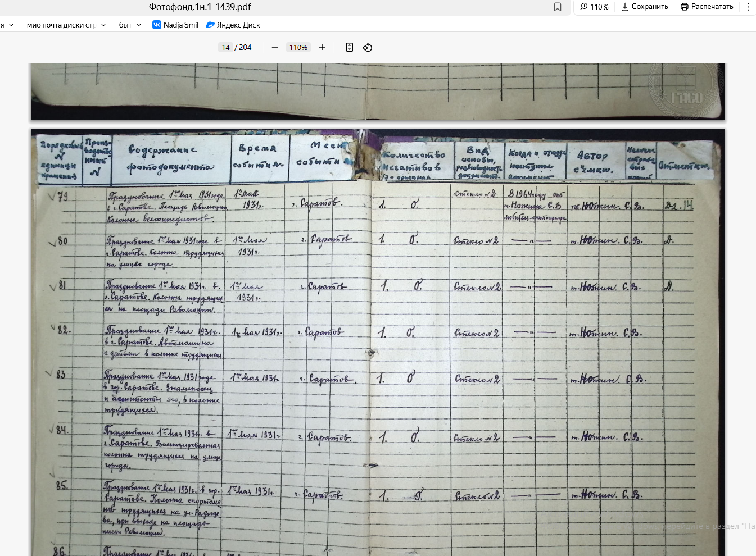Viewport: 756px width, 556px height.
Task: Click the bookmark icon in the title bar
Action: point(558,7)
